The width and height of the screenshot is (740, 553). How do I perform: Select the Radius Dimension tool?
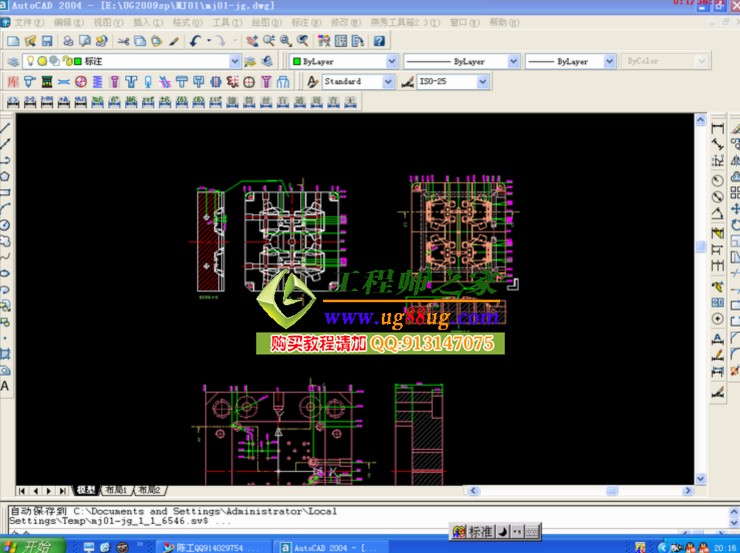coord(718,181)
